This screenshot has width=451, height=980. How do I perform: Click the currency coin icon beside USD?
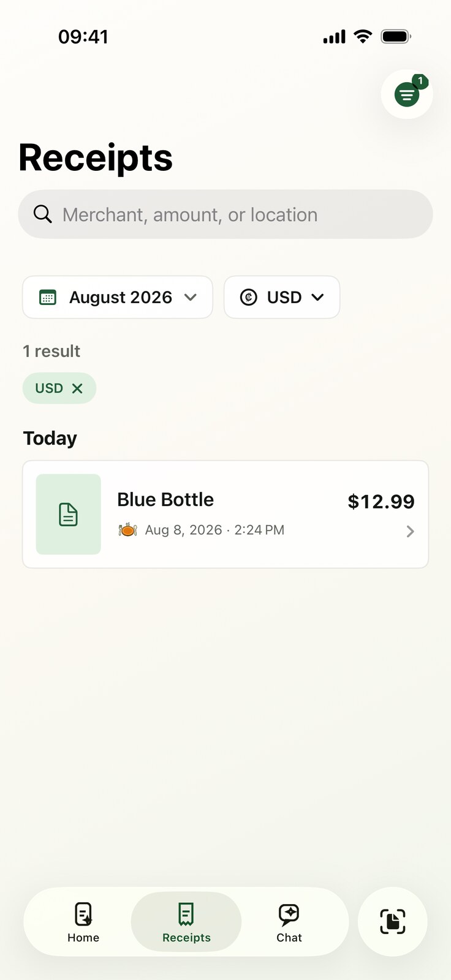[248, 297]
